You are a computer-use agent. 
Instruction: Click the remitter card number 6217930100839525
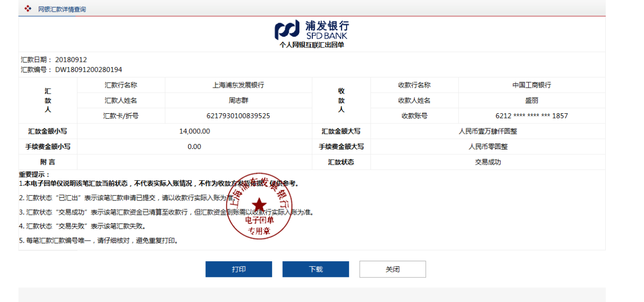(238, 116)
